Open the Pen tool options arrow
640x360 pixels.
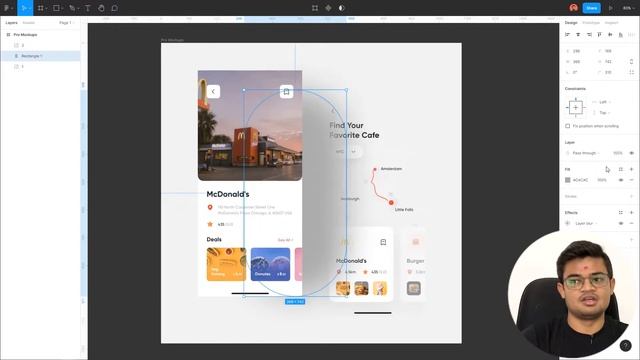click(x=78, y=8)
